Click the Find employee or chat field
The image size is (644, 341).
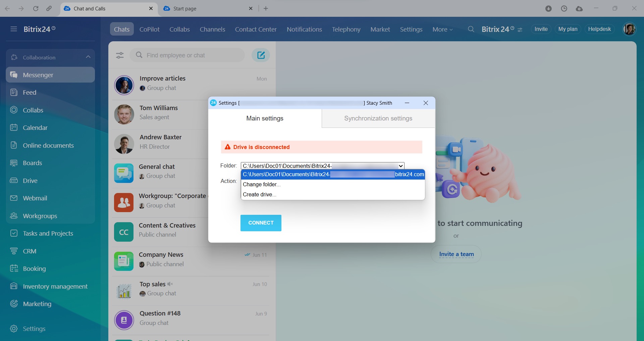tap(187, 55)
